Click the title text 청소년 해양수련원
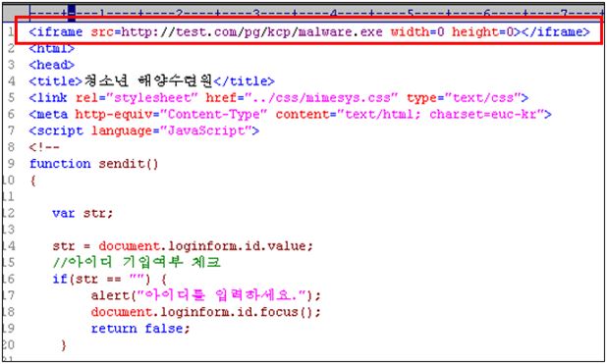The height and width of the screenshot is (364, 607). tap(148, 80)
